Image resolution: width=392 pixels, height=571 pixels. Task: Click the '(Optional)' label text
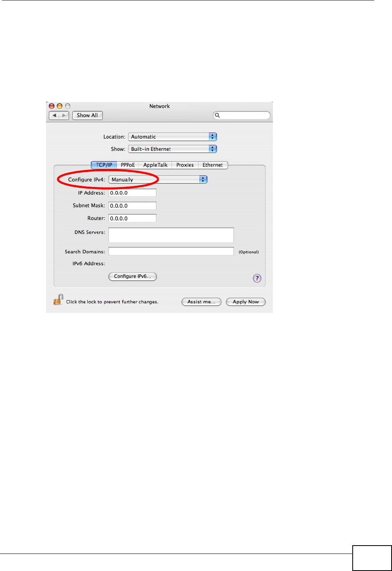249,252
